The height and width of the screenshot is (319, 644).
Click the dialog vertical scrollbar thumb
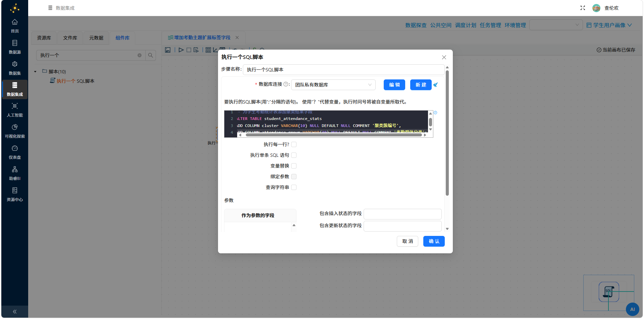(x=447, y=133)
